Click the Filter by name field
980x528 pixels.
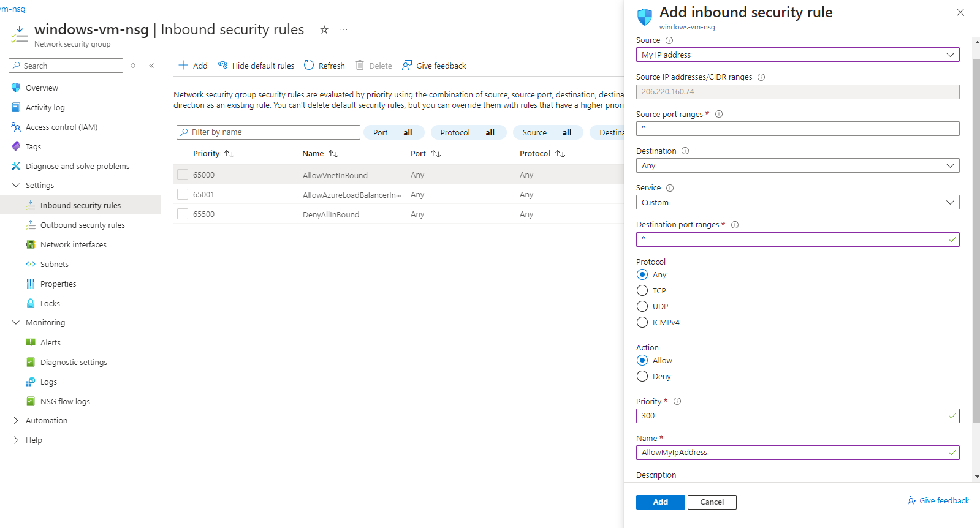pos(268,132)
